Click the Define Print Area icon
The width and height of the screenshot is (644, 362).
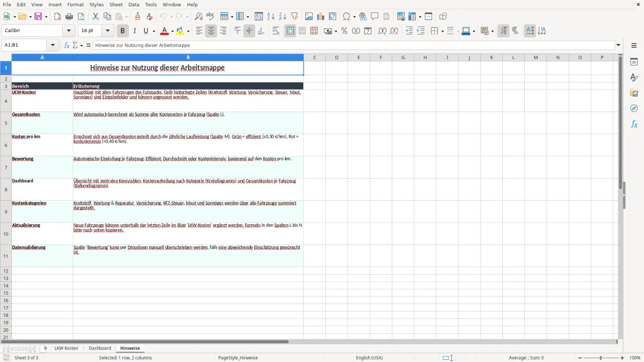click(x=401, y=17)
